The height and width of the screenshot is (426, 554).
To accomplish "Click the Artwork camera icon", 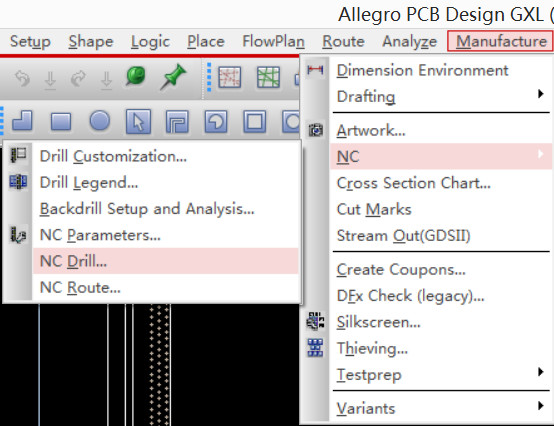I will point(316,130).
